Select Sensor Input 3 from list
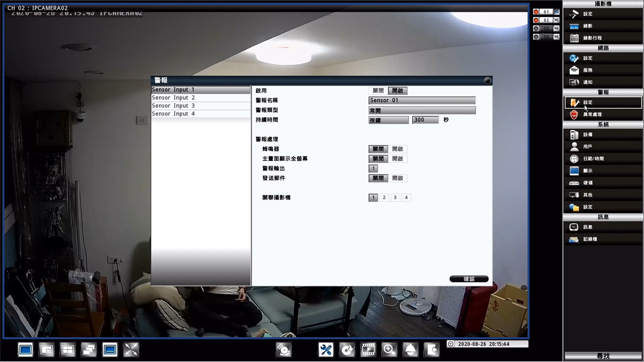The height and width of the screenshot is (362, 644). coord(200,106)
